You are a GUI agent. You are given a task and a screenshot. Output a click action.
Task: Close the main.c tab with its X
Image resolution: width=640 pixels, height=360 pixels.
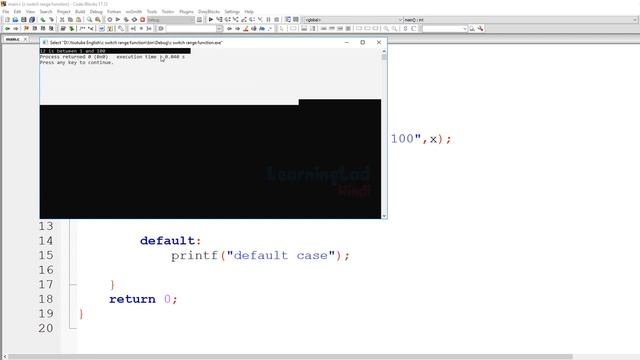coord(25,39)
